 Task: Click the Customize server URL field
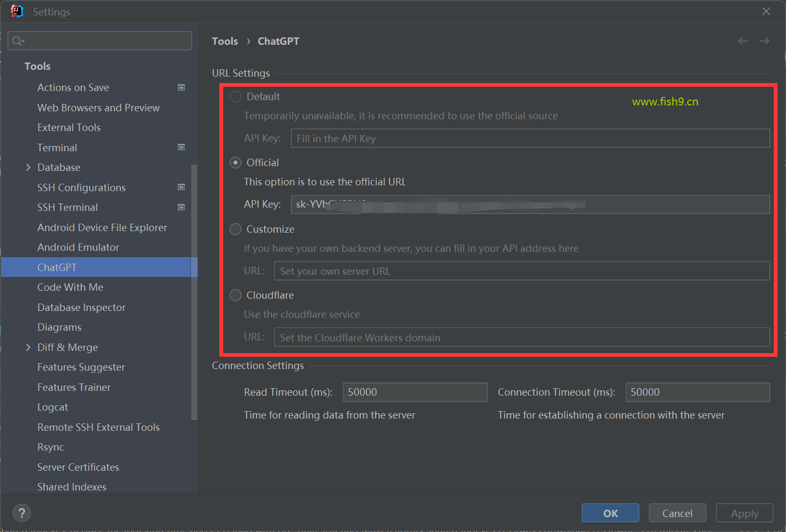[522, 271]
